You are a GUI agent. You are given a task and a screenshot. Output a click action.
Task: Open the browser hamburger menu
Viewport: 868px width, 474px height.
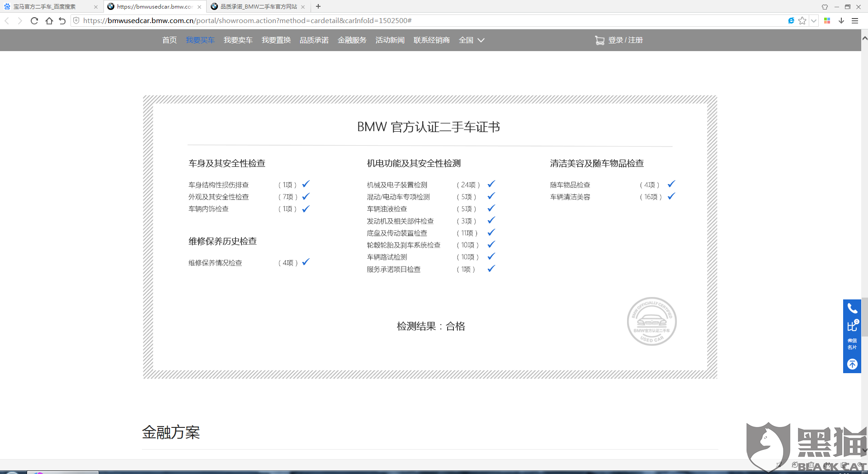coord(855,20)
